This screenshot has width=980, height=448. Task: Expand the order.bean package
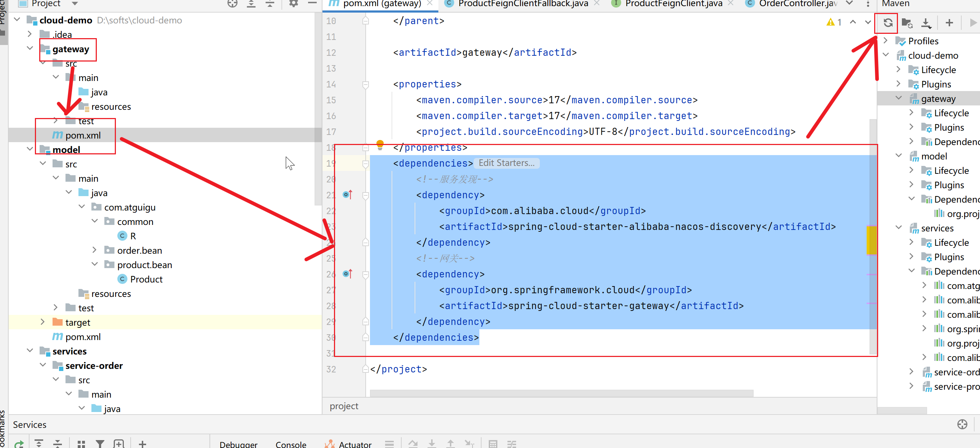[95, 250]
